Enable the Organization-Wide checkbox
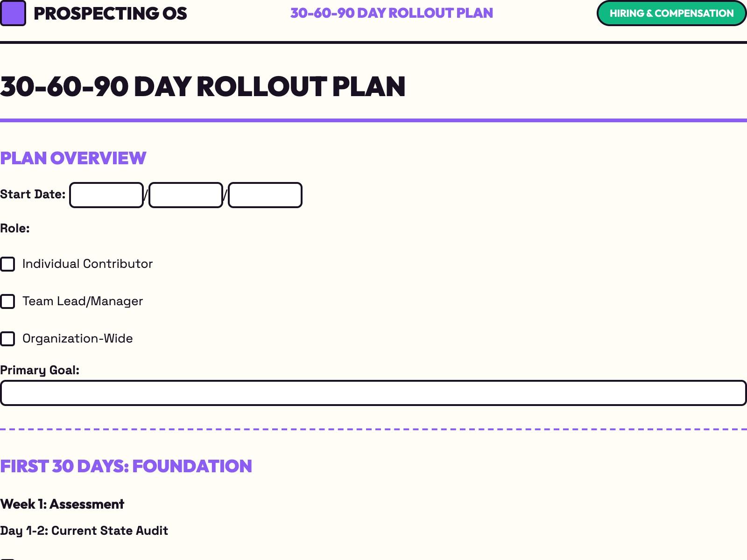 (x=8, y=339)
